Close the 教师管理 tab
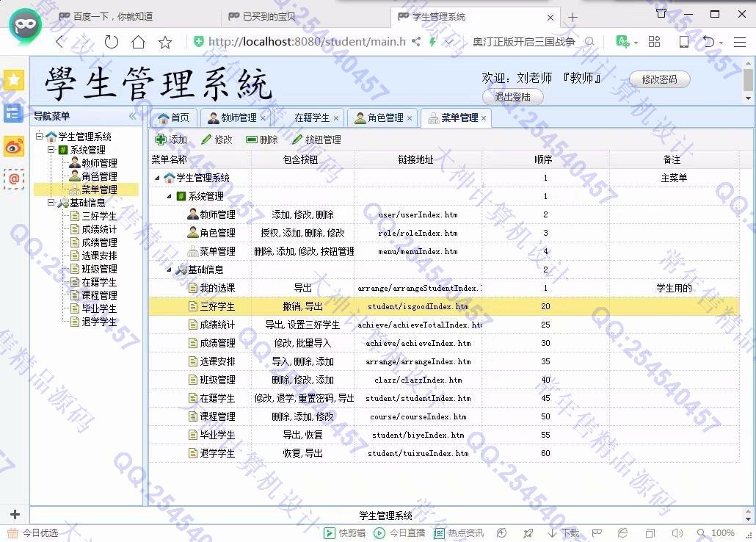Image resolution: width=756 pixels, height=542 pixels. (263, 118)
